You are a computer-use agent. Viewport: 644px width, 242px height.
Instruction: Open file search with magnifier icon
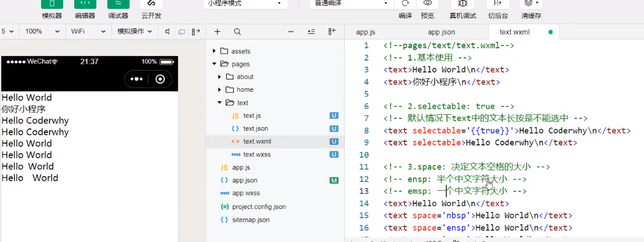pyautogui.click(x=237, y=32)
